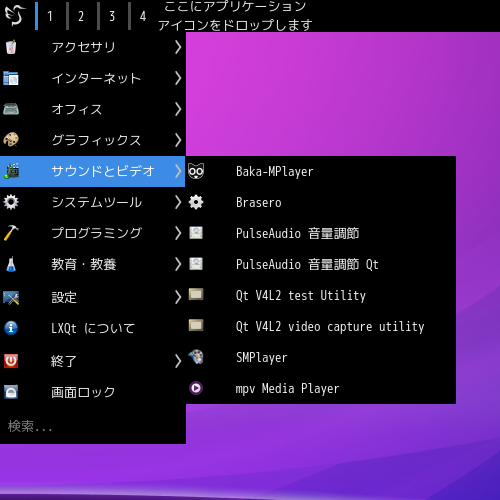Viewport: 500px width, 500px height.
Task: Click the Office (オフィス) typewriter icon
Action: click(x=11, y=109)
